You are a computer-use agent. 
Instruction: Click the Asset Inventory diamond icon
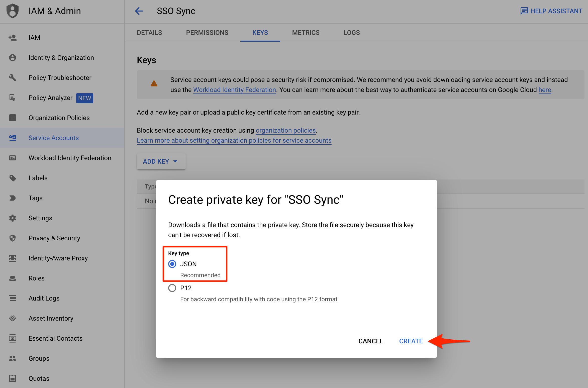13,318
